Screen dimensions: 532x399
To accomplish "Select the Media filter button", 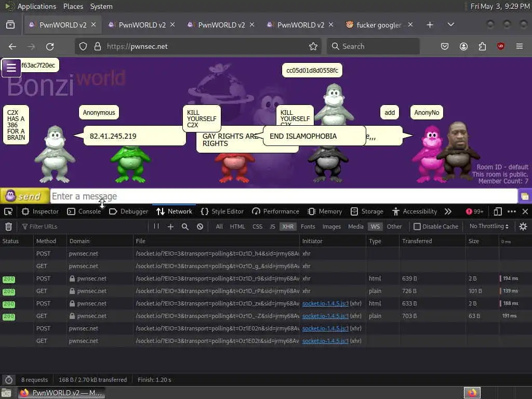I will pos(355,227).
